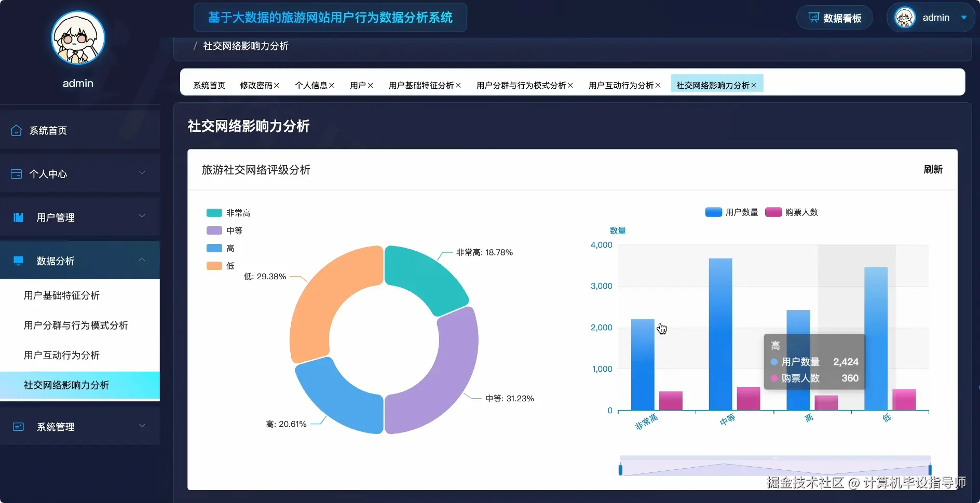Screen dimensions: 980x503
Task: Close the 用户互动行为分析 tab
Action: [x=658, y=85]
